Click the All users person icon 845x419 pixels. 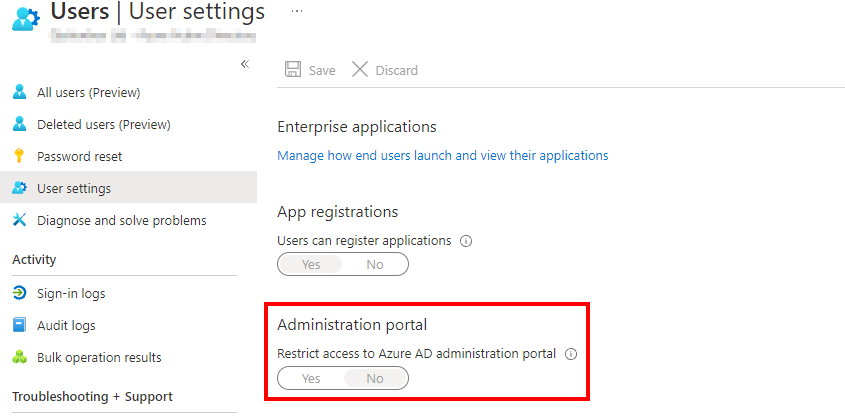point(19,93)
